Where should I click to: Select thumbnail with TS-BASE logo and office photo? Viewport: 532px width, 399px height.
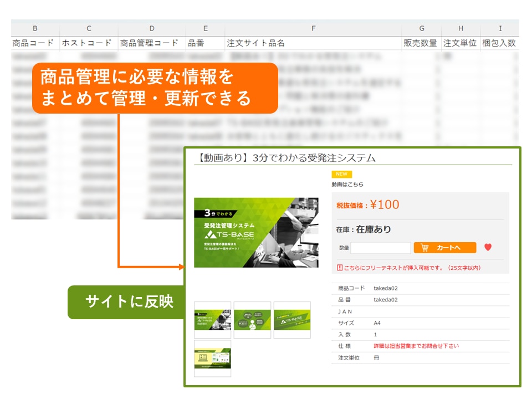(212, 320)
